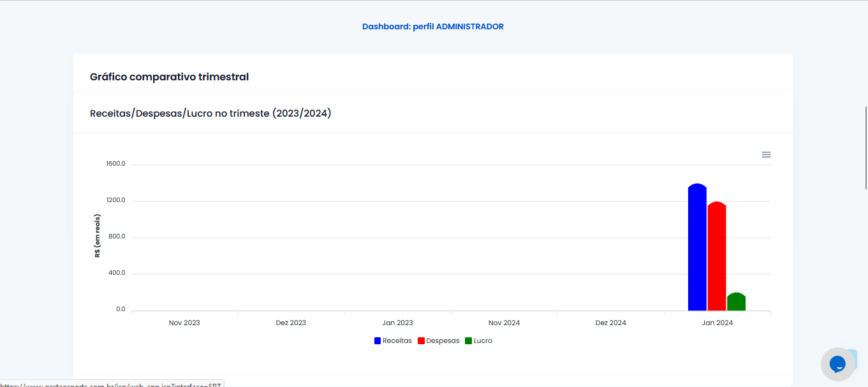868x387 pixels.
Task: Click the Gráfico comparativo trimestral title
Action: tap(169, 77)
